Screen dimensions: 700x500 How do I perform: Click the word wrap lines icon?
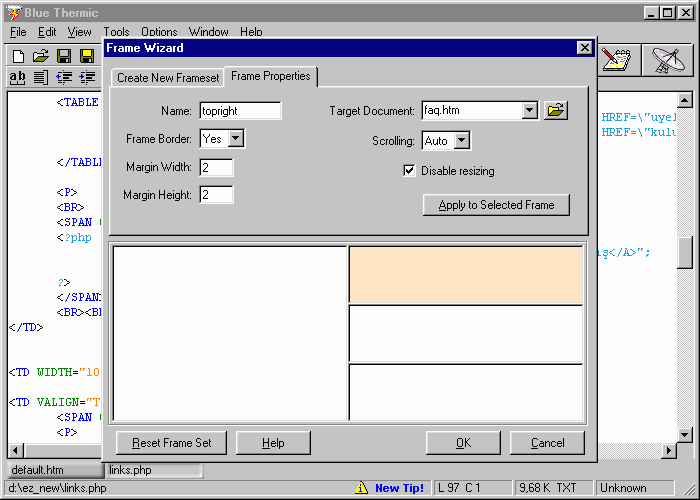41,78
